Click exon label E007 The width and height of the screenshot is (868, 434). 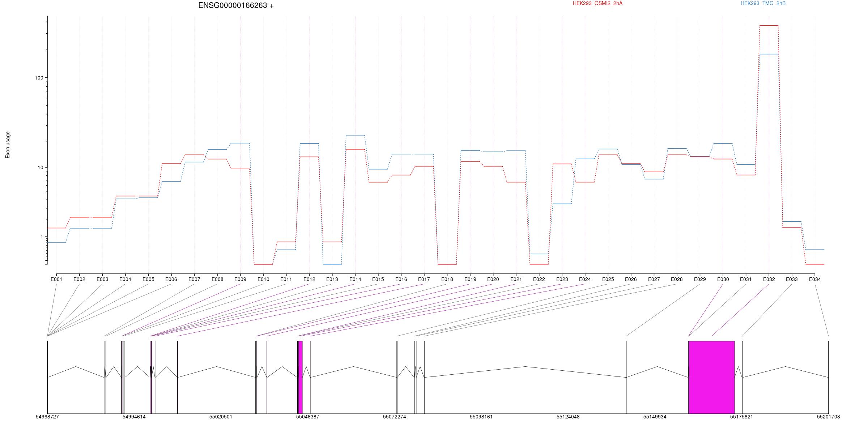click(x=194, y=279)
